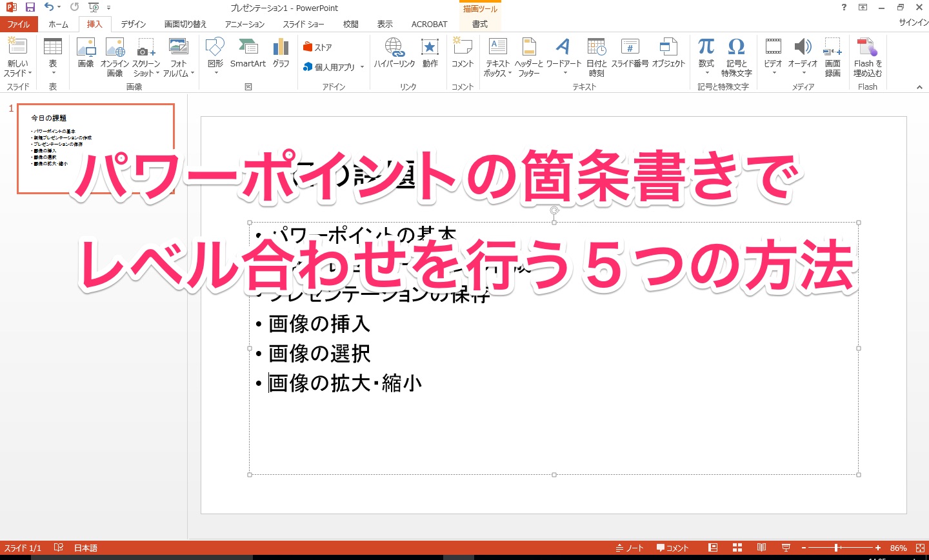
Task: Insert an オブジェクト object
Action: pyautogui.click(x=668, y=53)
